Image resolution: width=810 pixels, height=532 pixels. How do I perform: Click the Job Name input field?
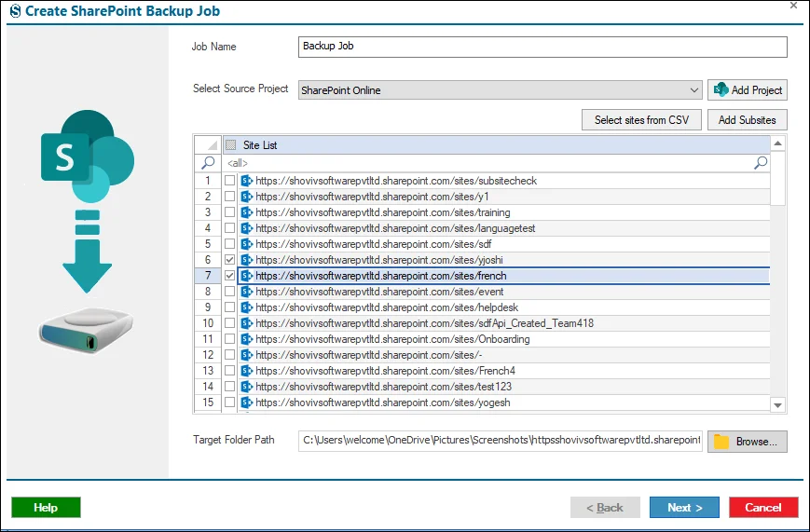542,47
